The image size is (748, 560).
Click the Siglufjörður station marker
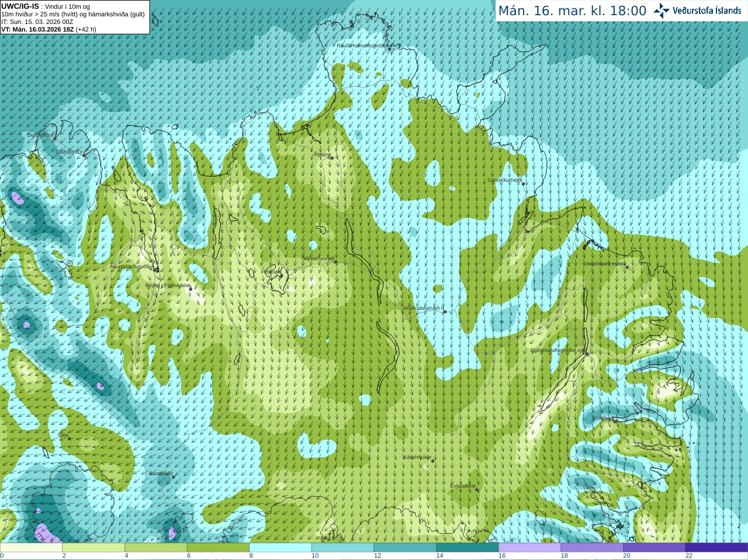[x=55, y=139]
